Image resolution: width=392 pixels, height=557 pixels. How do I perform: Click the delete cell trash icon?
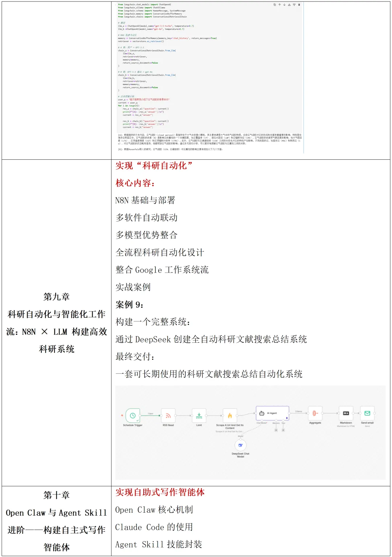299,5
